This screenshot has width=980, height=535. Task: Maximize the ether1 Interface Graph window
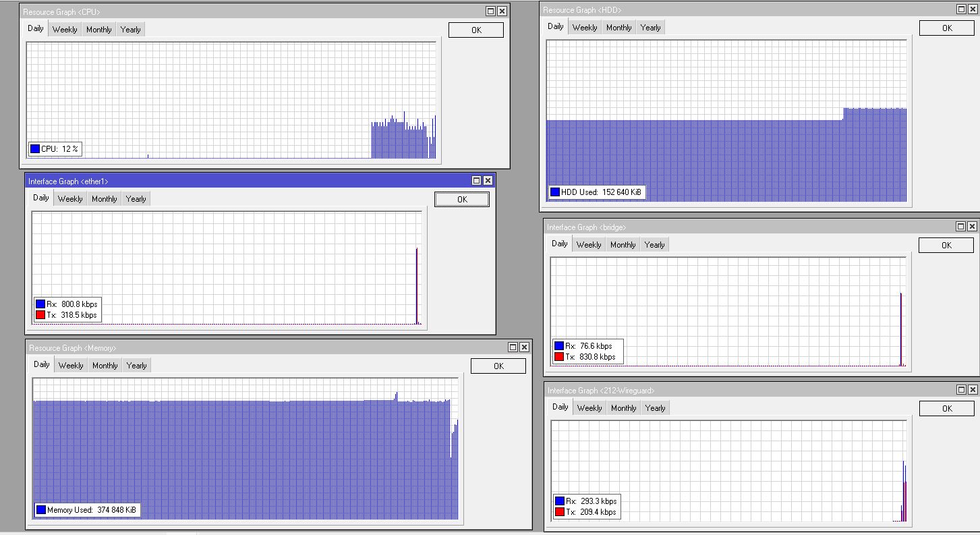(x=477, y=181)
